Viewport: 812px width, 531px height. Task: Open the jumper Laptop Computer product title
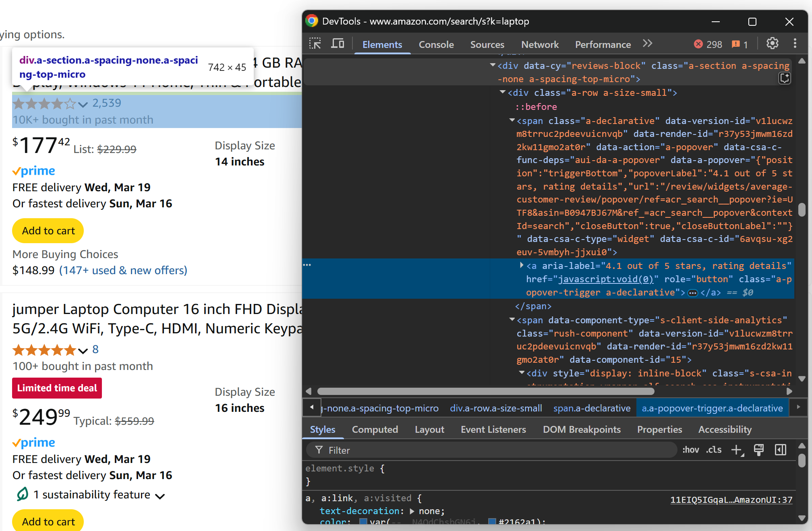pyautogui.click(x=157, y=319)
